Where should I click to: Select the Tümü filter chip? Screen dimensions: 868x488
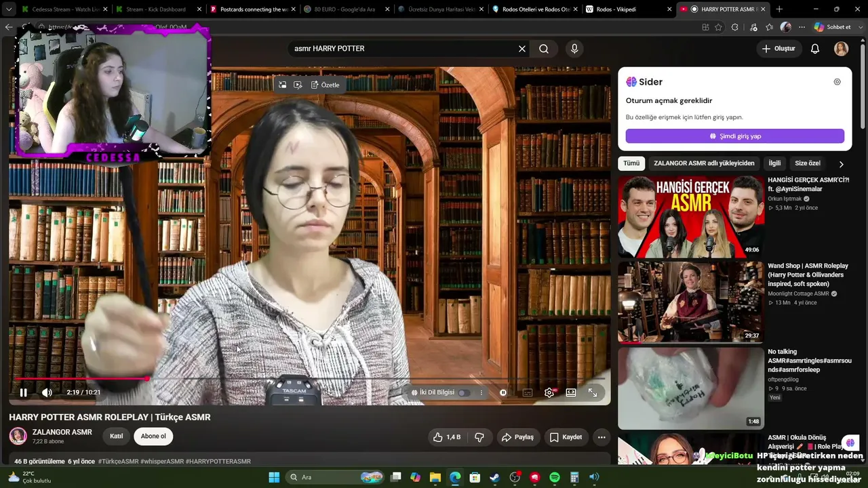click(x=631, y=163)
